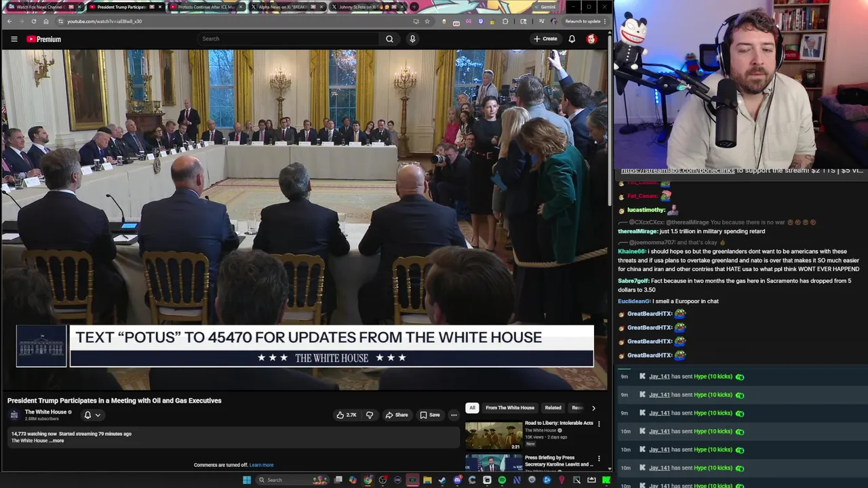The height and width of the screenshot is (488, 868).
Task: Open the streamlabs donation link in chat
Action: pos(677,170)
